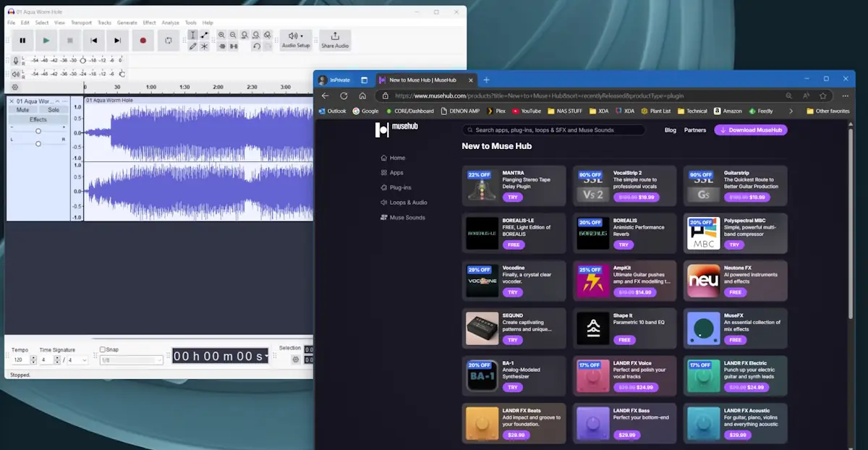Image resolution: width=868 pixels, height=450 pixels.
Task: Click the Share Audio upload icon
Action: [335, 36]
